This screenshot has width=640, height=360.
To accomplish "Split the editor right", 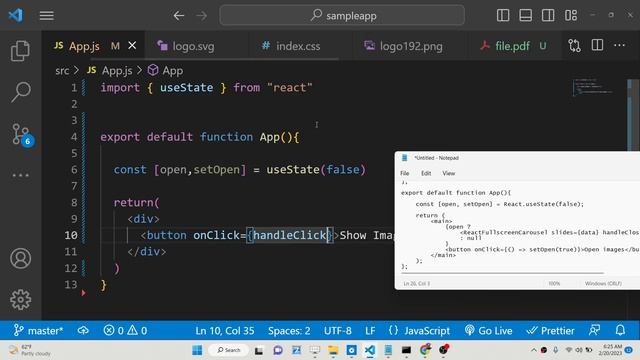I will pos(597,45).
